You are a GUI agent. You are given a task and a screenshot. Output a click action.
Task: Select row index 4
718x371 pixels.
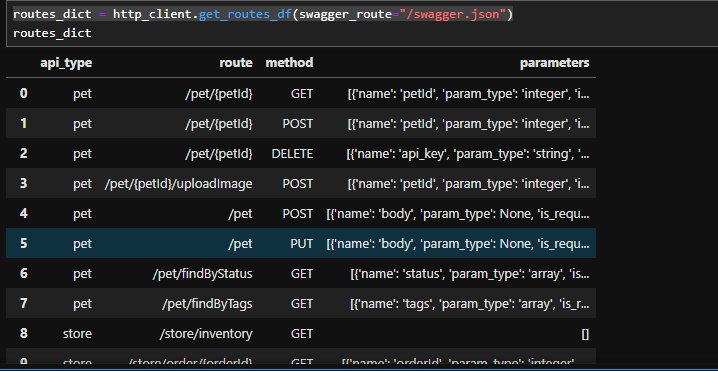coord(23,213)
